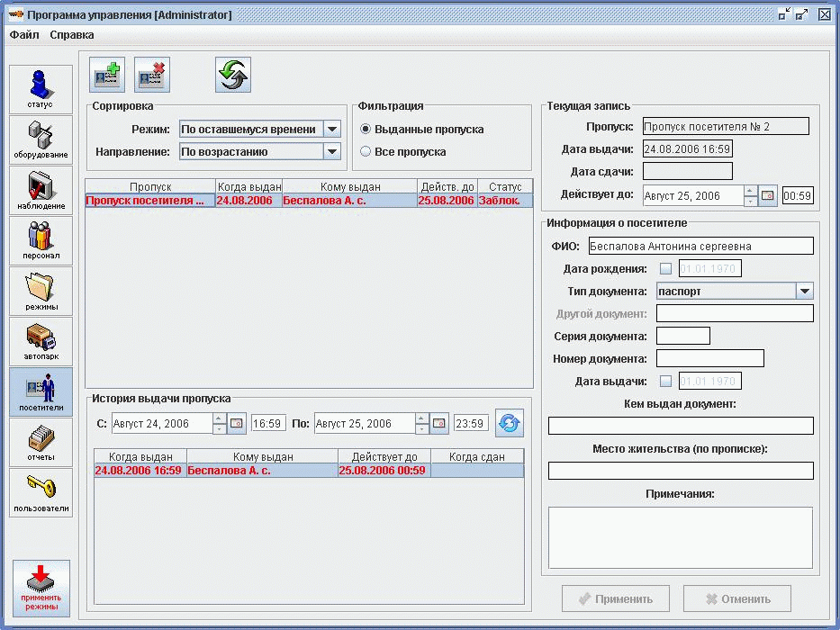The width and height of the screenshot is (840, 630).
Task: Open the персонал sidebar section
Action: pyautogui.click(x=41, y=240)
